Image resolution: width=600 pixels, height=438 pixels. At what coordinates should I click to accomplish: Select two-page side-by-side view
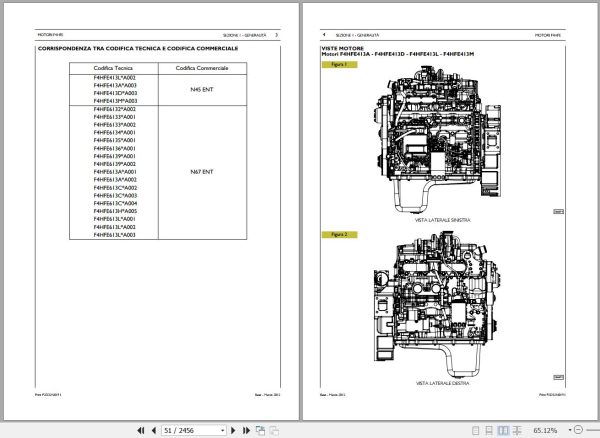(x=503, y=430)
